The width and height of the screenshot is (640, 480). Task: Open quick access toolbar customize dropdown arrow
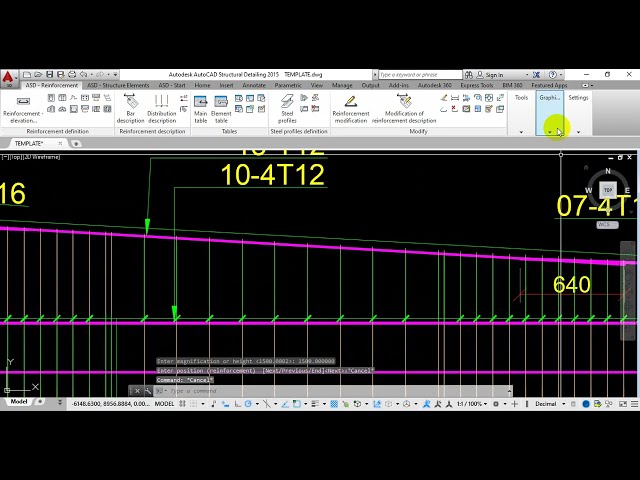coord(116,75)
